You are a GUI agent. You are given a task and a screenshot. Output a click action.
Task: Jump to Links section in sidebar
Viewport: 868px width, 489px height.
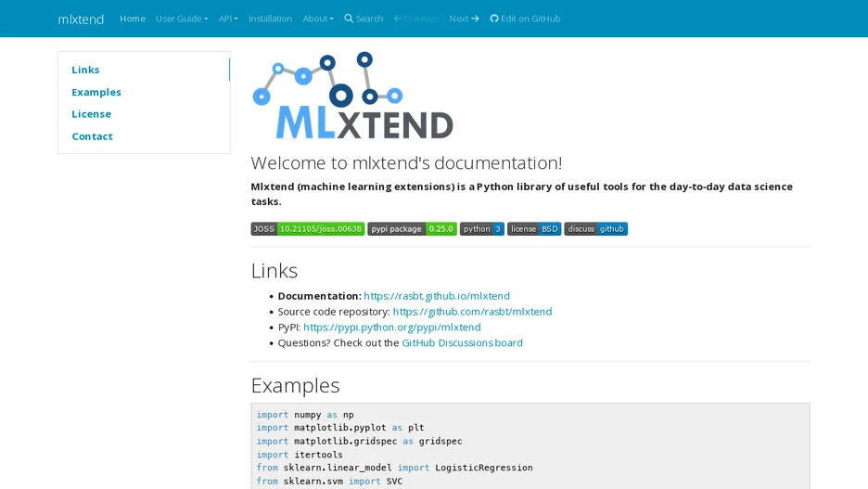click(85, 70)
